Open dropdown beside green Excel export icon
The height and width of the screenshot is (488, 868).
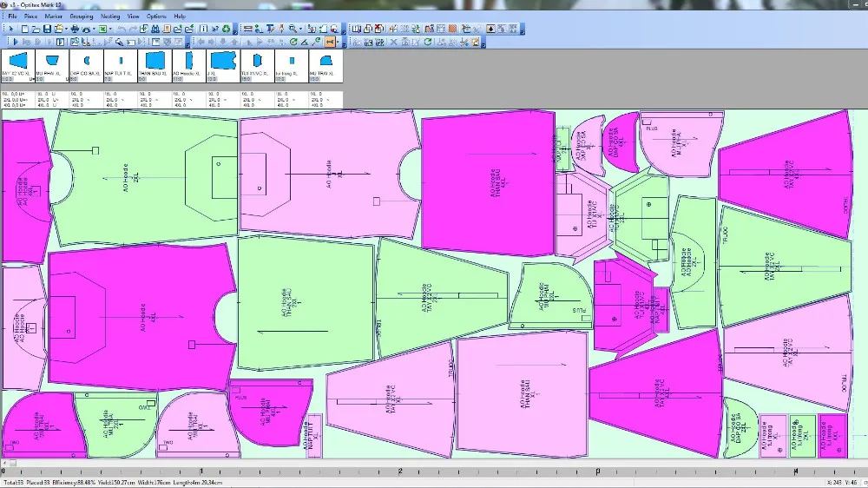(110, 30)
